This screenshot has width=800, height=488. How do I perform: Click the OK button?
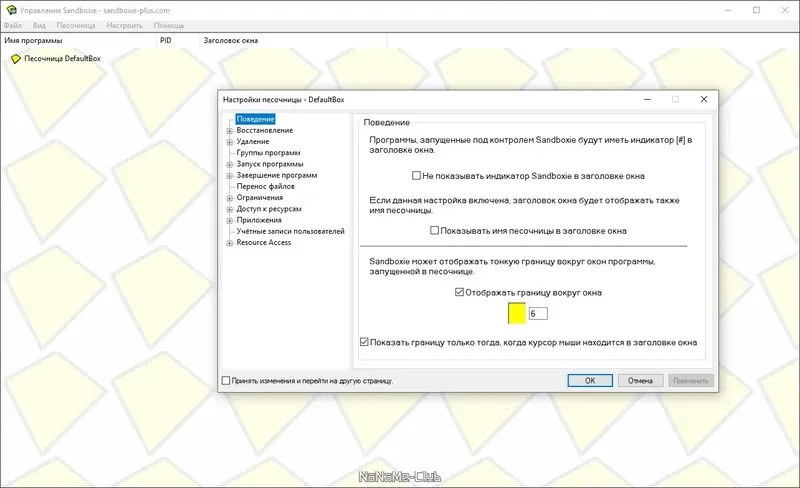click(x=590, y=380)
